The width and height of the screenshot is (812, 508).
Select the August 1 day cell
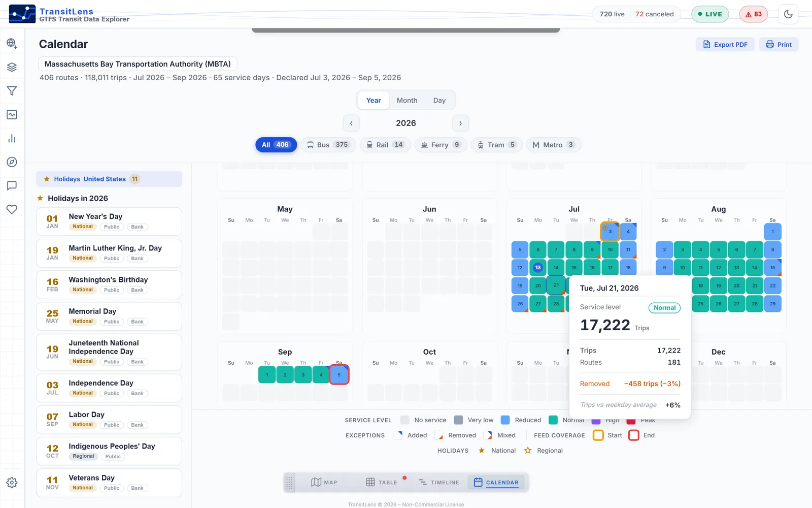tap(772, 232)
